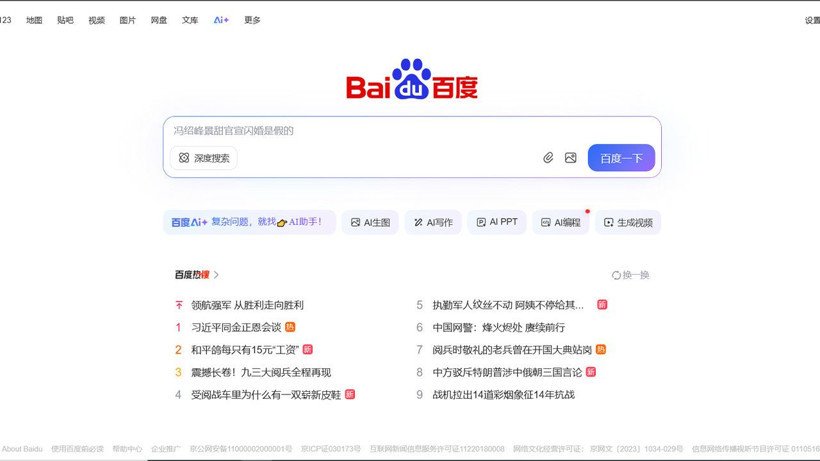Open 帮助中心 footer link
The height and width of the screenshot is (461, 820).
(127, 448)
